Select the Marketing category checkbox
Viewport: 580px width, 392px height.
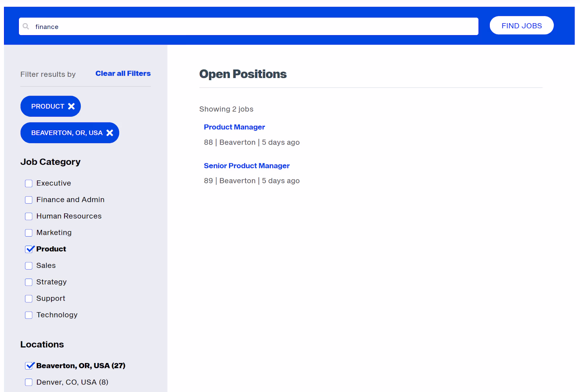pos(29,233)
